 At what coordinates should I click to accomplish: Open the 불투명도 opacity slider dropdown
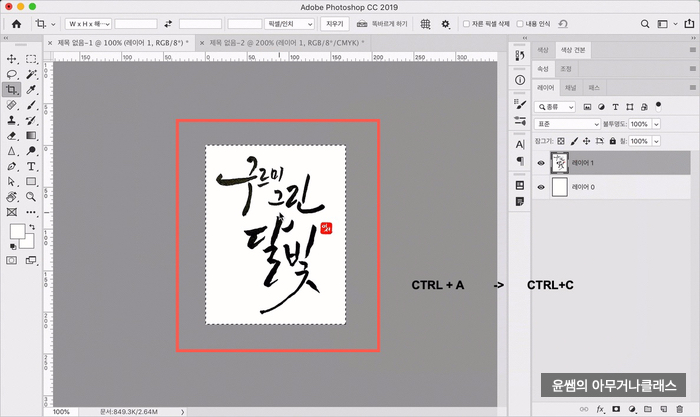point(656,124)
